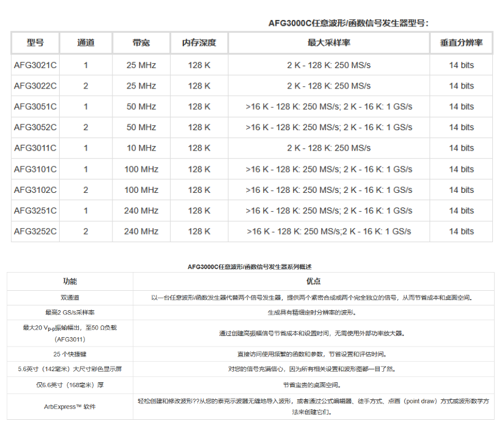Click the title "AFG3000C任意波形/函数信号发生器系列概述"
This screenshot has width=504, height=428.
250,267
